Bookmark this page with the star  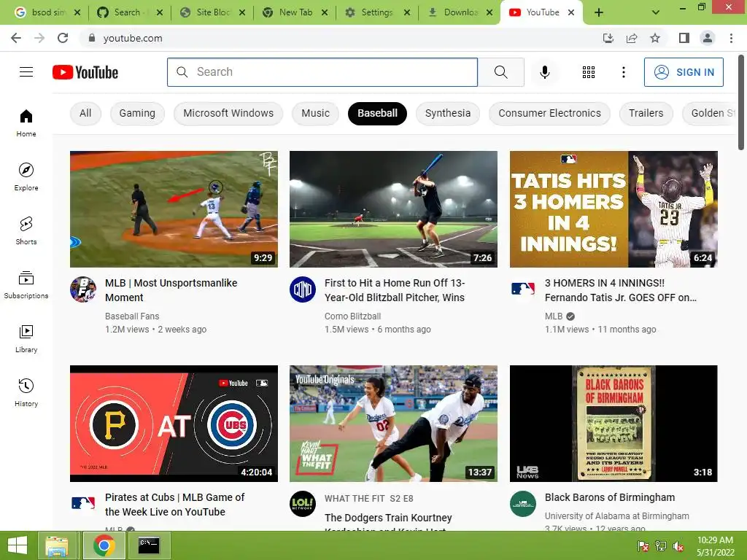pyautogui.click(x=655, y=38)
